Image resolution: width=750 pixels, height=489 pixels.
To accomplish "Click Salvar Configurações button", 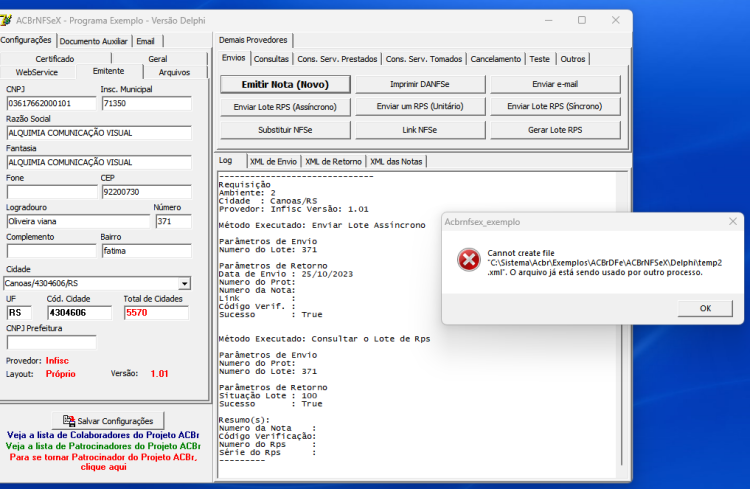I will (108, 421).
